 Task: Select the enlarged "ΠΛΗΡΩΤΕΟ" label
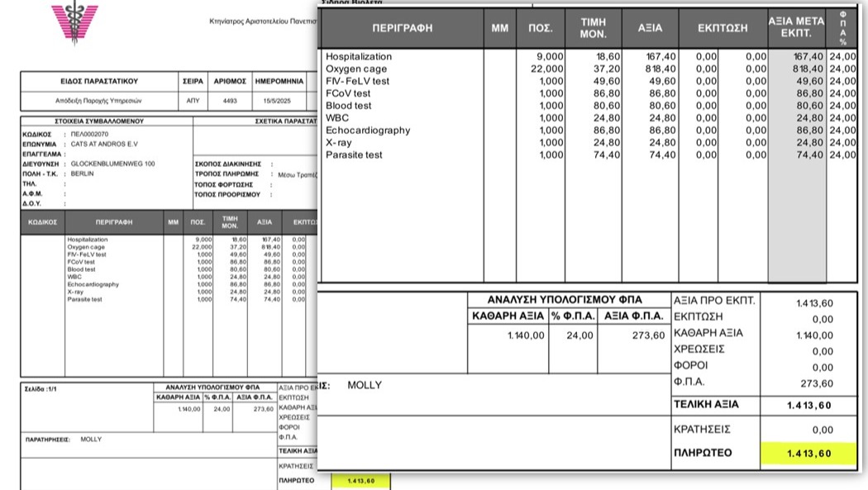click(x=703, y=453)
